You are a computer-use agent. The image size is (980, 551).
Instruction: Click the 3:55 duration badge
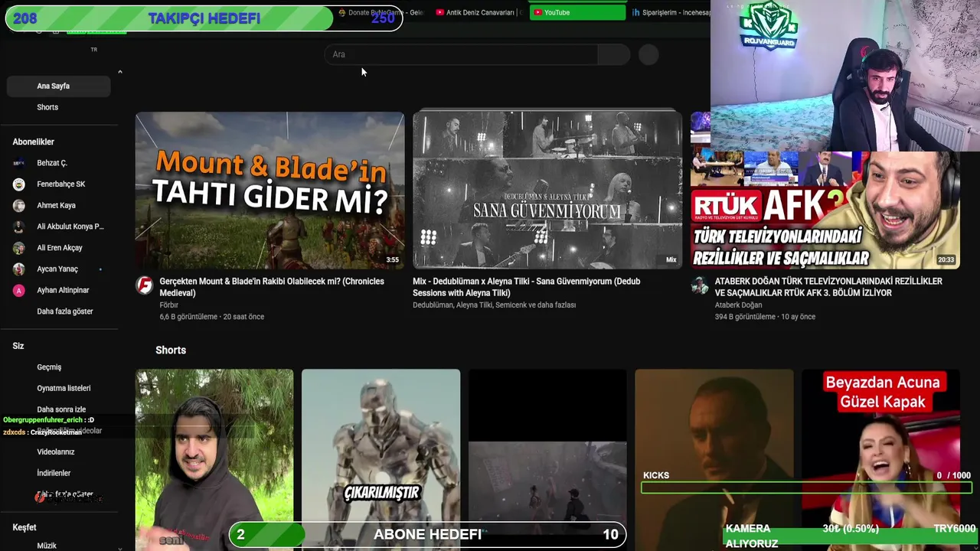point(392,260)
